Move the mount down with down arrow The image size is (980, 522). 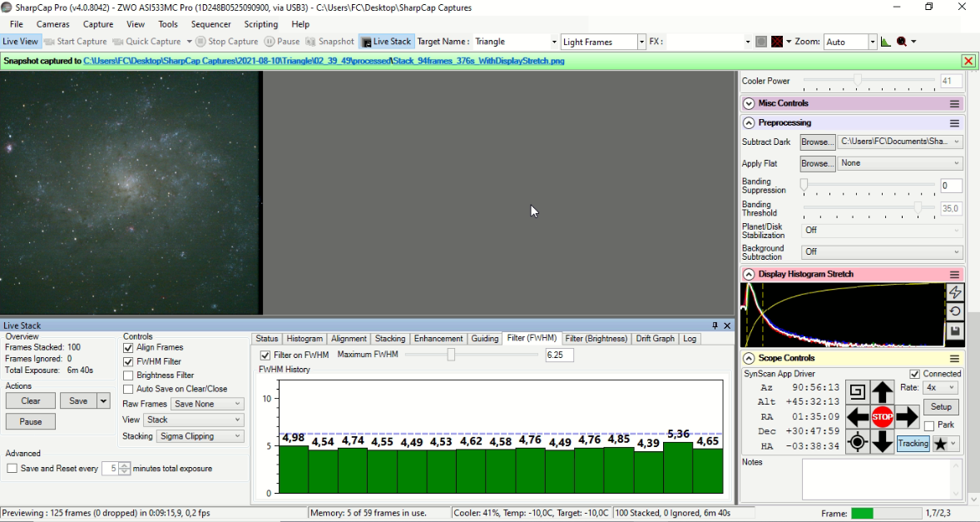[882, 442]
